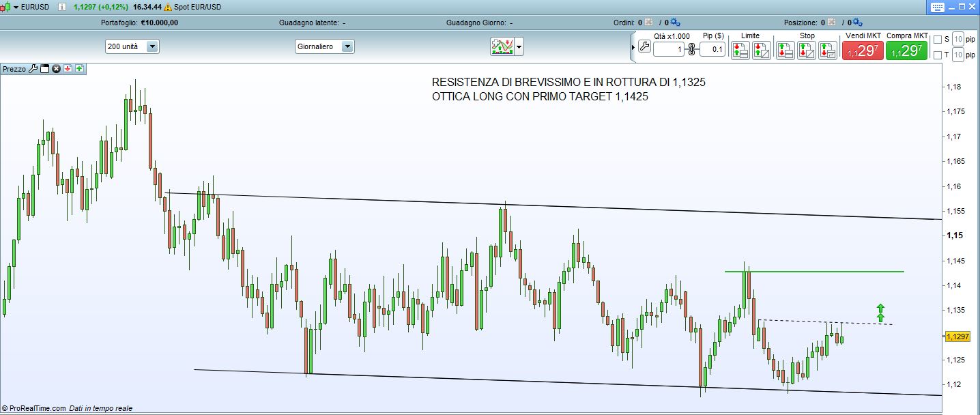Click first Stop order icon

pos(785,50)
